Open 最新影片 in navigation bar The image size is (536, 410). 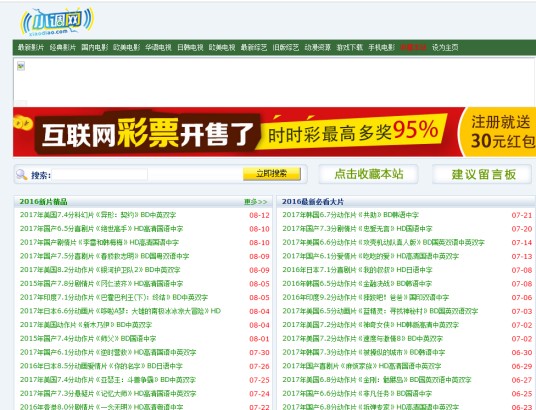(31, 48)
